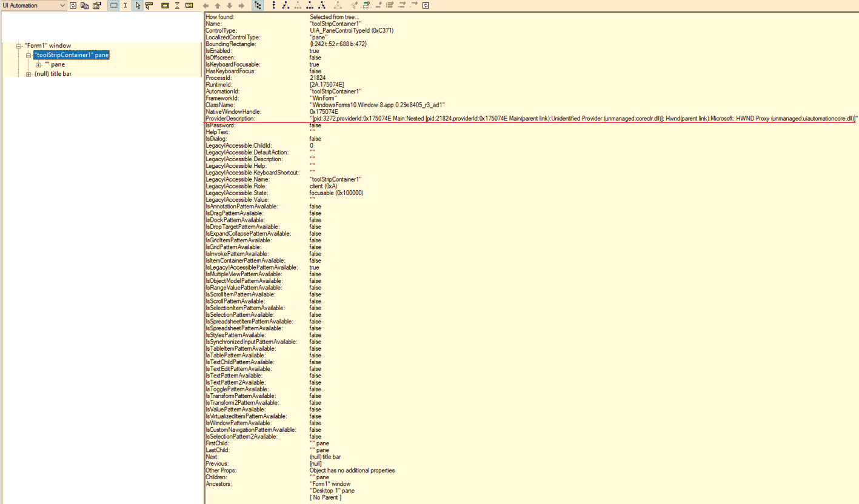Click the gray down arrow icon
859x504 pixels.
[229, 5]
